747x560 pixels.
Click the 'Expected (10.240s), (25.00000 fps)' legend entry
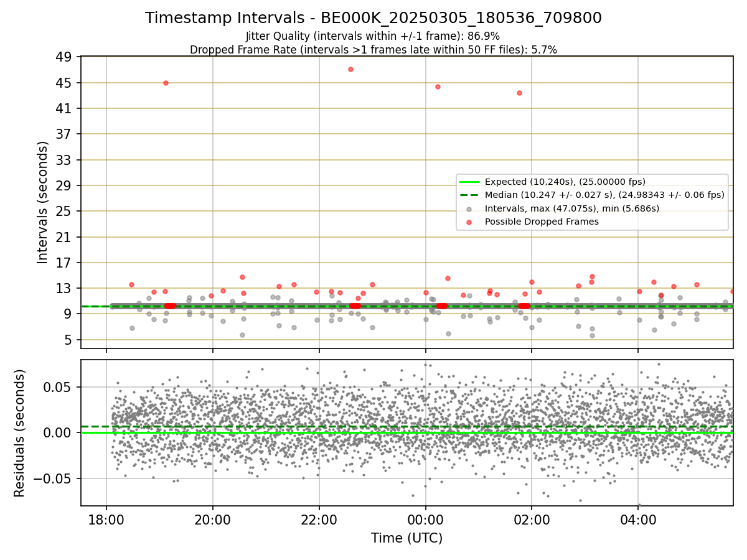pos(565,182)
